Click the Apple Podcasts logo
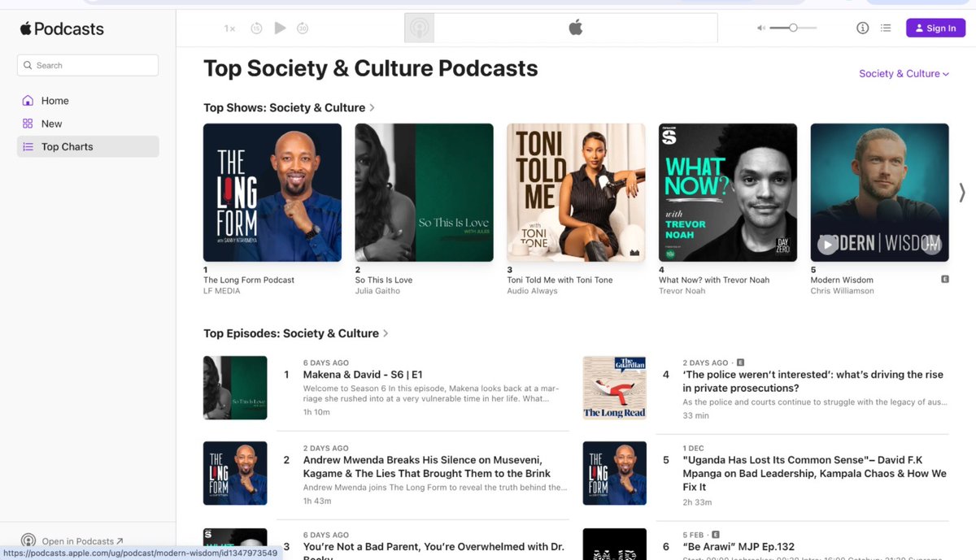Screen dimensions: 976x560 click(x=62, y=28)
